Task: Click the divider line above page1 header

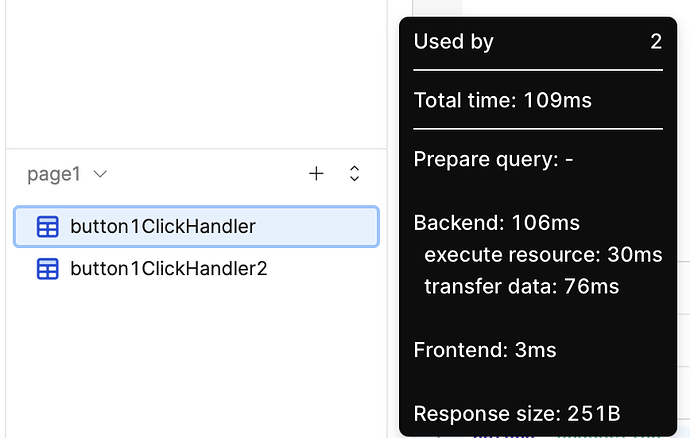Action: click(196, 149)
